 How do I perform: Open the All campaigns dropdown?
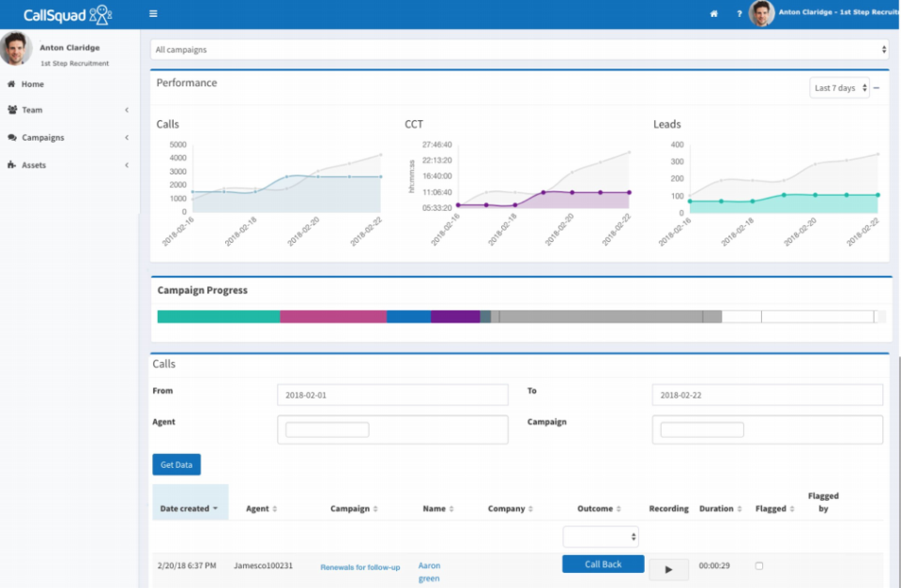coord(516,48)
